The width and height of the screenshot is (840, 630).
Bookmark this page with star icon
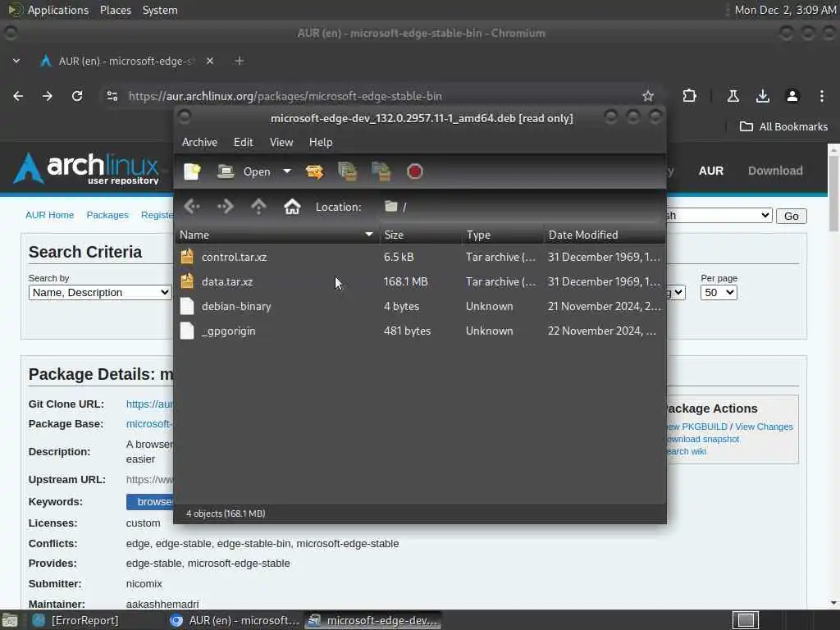[648, 96]
